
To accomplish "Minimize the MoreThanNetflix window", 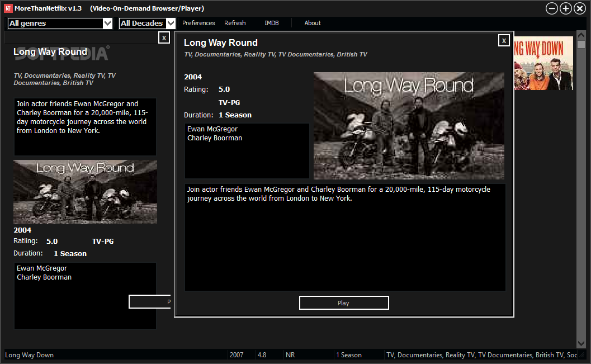I will point(552,8).
